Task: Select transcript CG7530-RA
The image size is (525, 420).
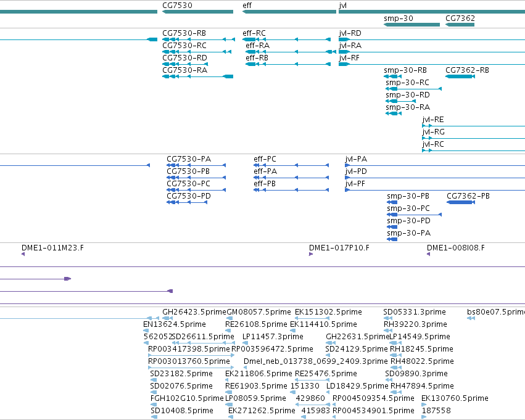Action: 197,76
